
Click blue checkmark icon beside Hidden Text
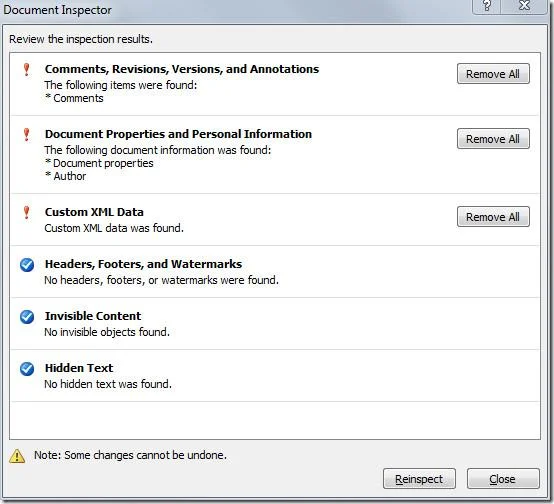pyautogui.click(x=27, y=369)
